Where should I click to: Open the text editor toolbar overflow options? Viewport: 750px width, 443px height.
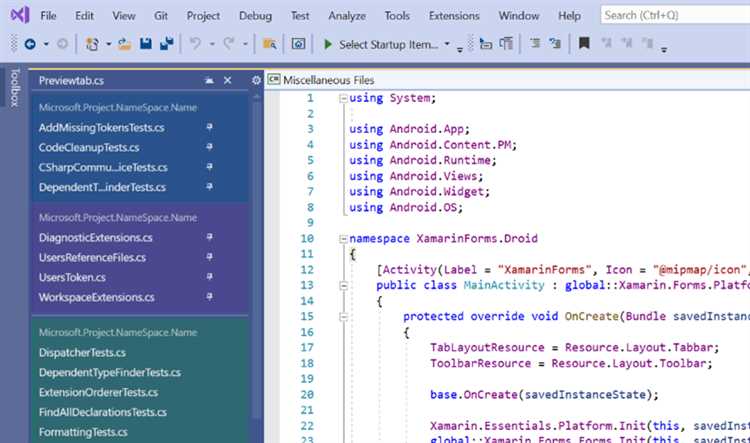664,49
